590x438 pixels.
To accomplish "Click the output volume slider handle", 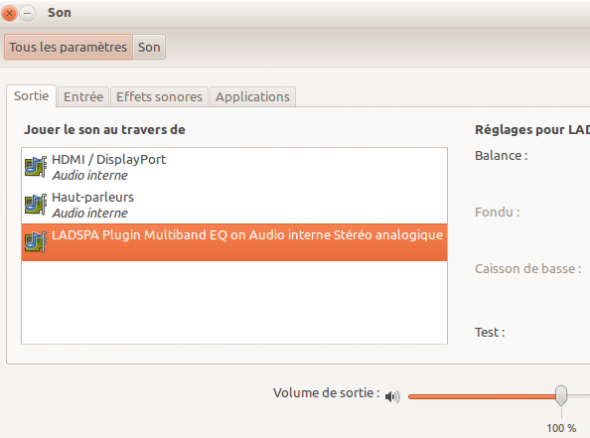I will [x=561, y=395].
